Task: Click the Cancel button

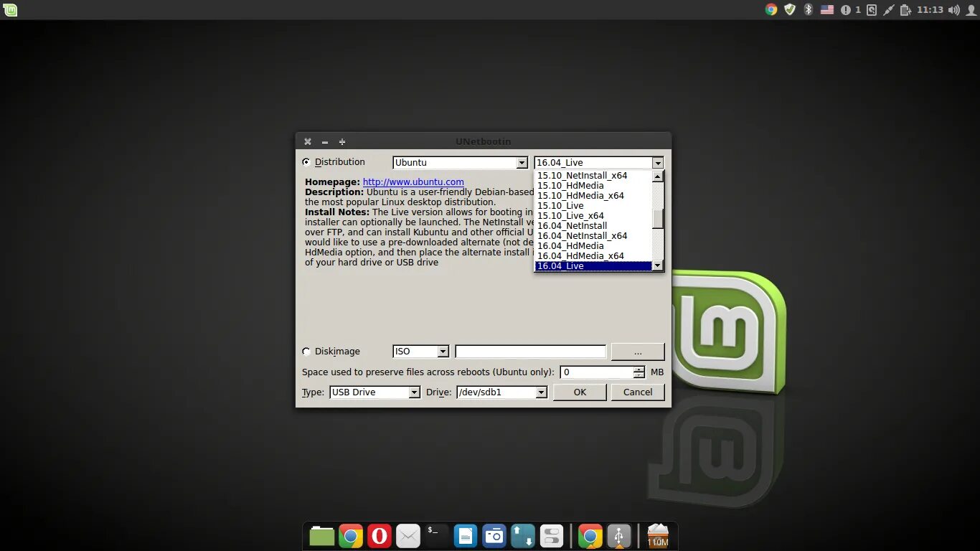Action: tap(638, 392)
